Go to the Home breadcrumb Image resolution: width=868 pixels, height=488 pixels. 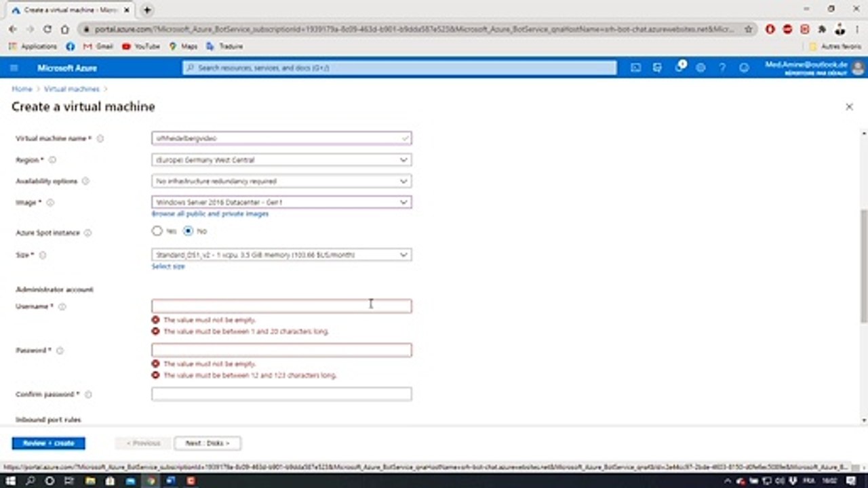tap(22, 89)
